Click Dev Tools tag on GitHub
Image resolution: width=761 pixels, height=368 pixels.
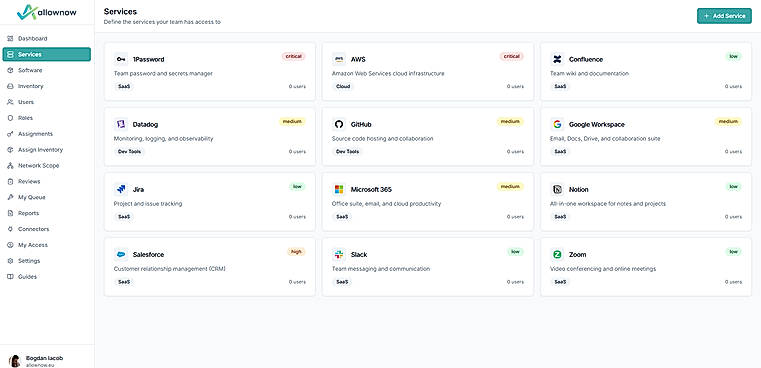(x=347, y=151)
